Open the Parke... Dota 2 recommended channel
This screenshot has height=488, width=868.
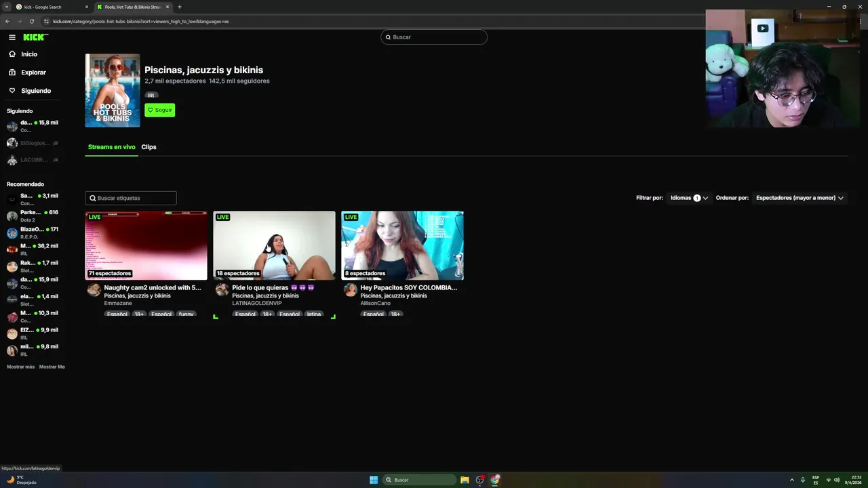(33, 216)
